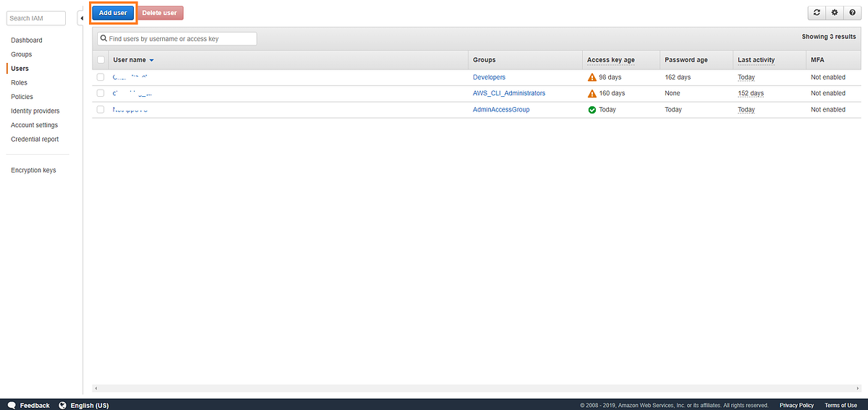Click the Find users search field
Viewport: 868px width, 410px height.
181,39
